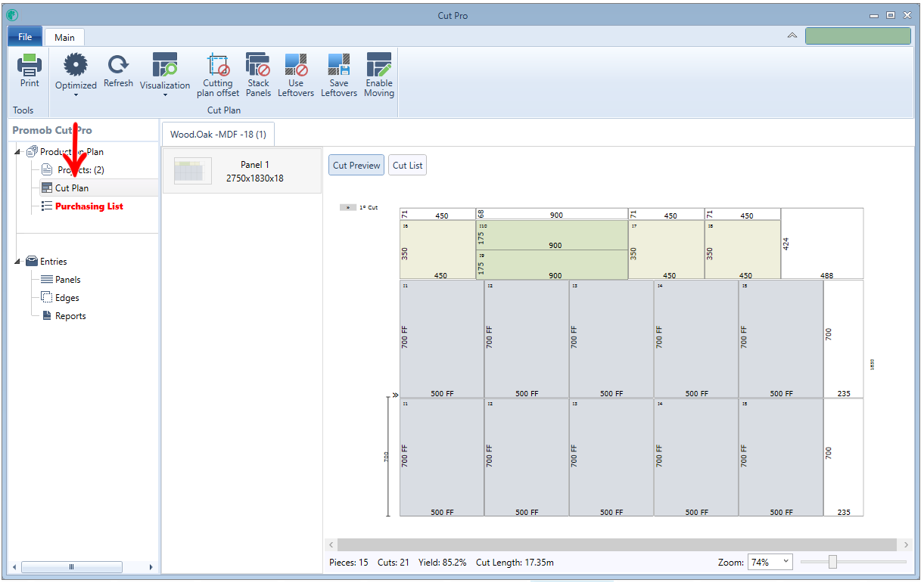Image resolution: width=924 pixels, height=583 pixels.
Task: Open the Visualization dropdown
Action: pyautogui.click(x=165, y=75)
